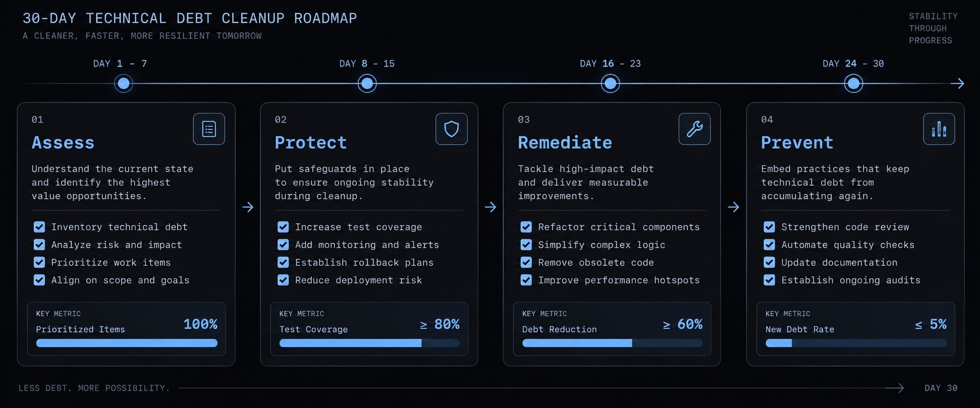
Task: Click the Protect shield icon
Action: [x=452, y=129]
